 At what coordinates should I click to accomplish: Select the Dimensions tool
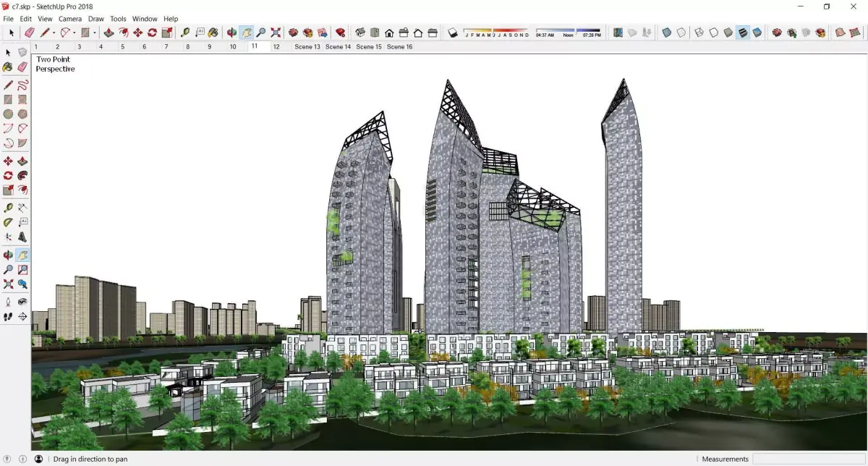(22, 208)
